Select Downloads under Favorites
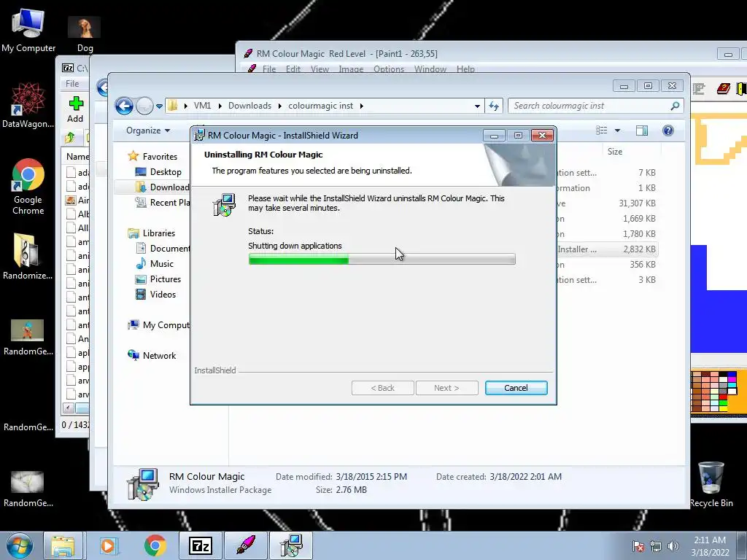The height and width of the screenshot is (560, 747). pyautogui.click(x=162, y=187)
